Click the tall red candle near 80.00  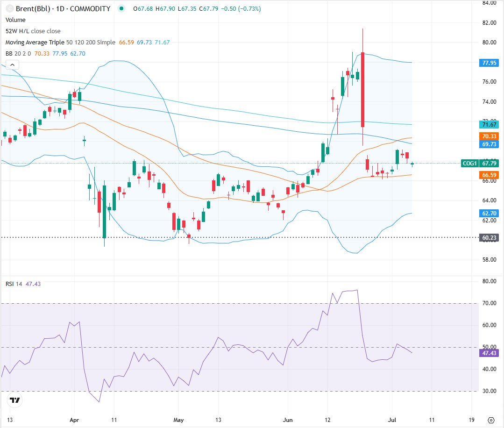(362, 90)
